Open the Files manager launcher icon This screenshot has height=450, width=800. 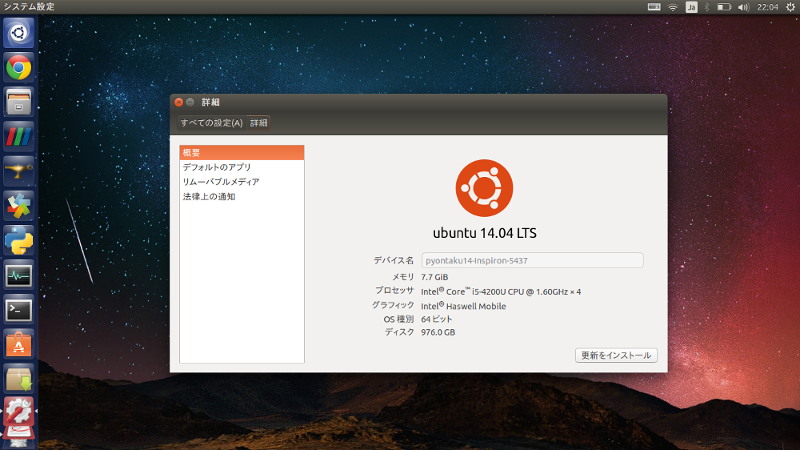tap(19, 101)
